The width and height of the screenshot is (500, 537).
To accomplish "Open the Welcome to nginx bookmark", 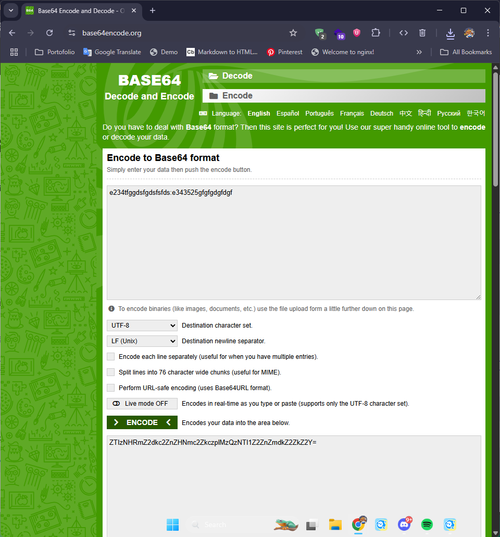I will click(343, 52).
